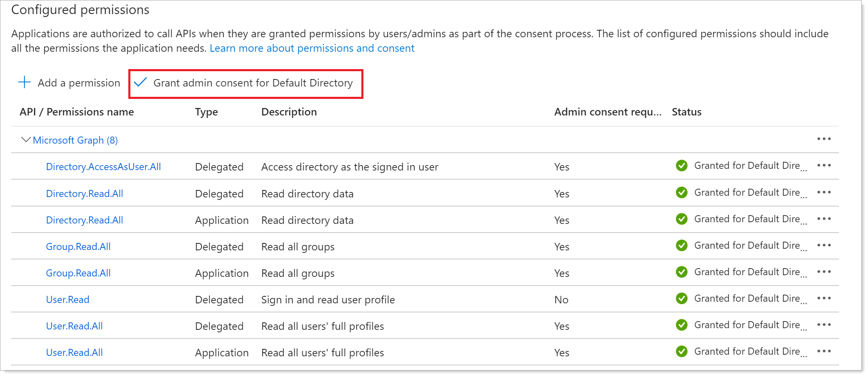
Task: Click the Status column header
Action: pyautogui.click(x=686, y=112)
